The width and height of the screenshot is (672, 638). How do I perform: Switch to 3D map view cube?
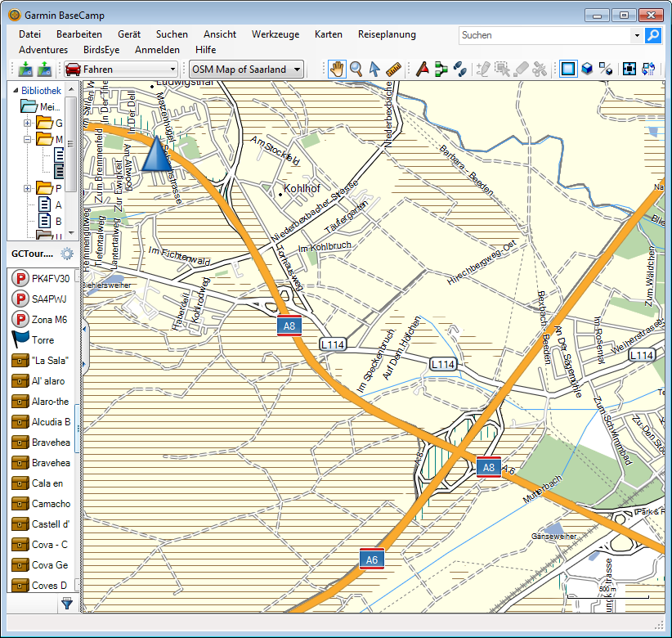click(x=587, y=69)
